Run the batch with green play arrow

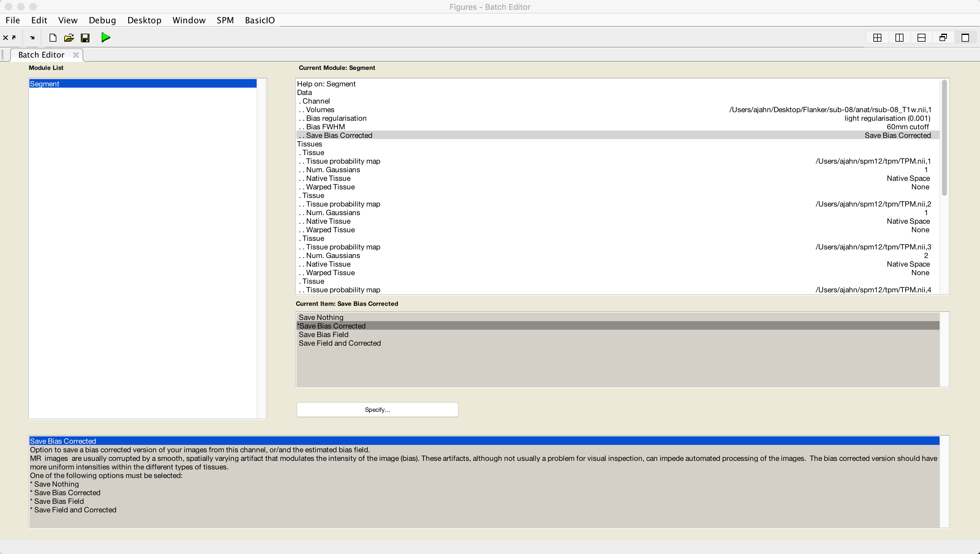[x=106, y=37]
